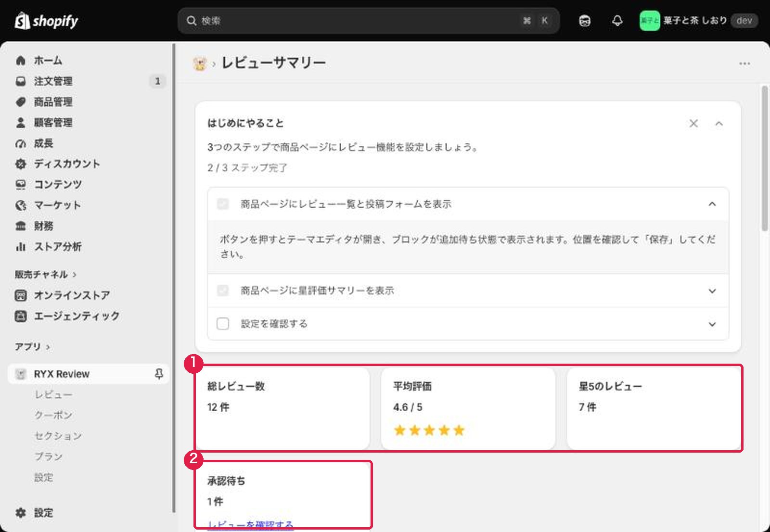The width and height of the screenshot is (770, 532).
Task: Click the RYX Review app breadcrumb icon
Action: pos(200,63)
